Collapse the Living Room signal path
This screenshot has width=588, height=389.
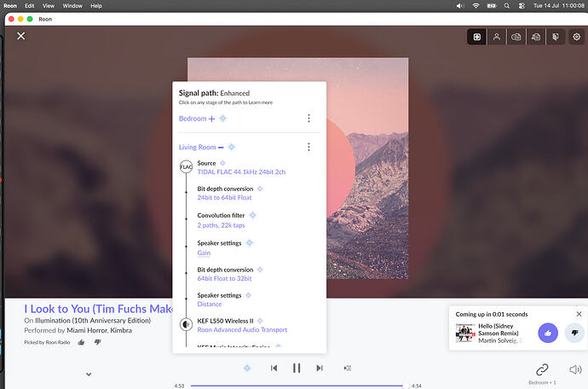point(221,148)
